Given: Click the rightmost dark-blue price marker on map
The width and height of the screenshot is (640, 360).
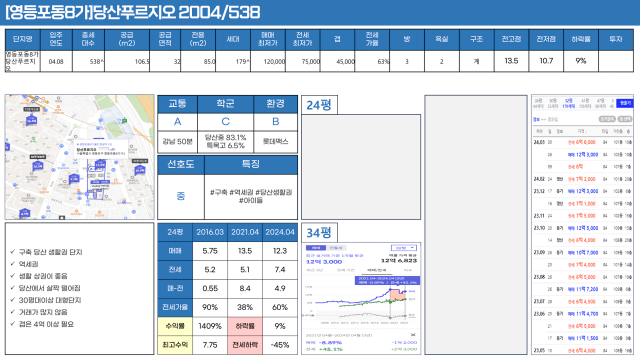Looking at the screenshot, I should [x=140, y=170].
